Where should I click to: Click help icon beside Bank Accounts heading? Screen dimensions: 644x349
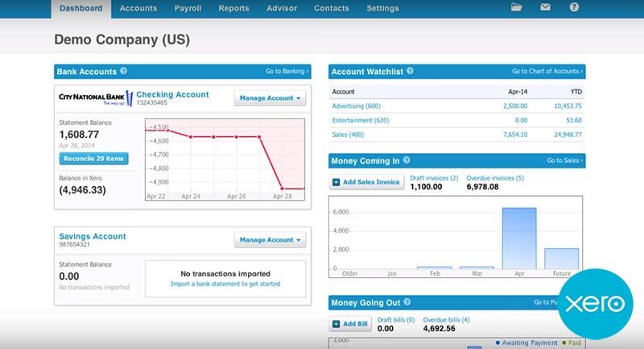pos(123,71)
